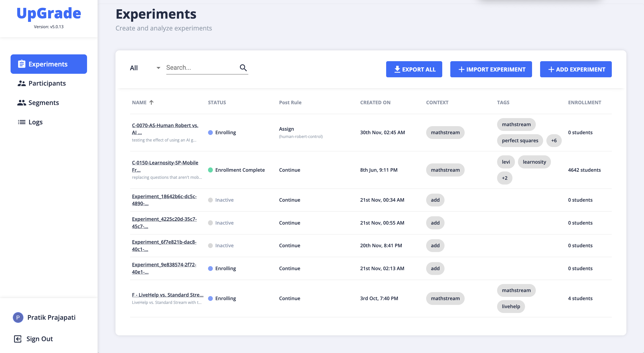Click the search magnifier icon
Screen dimensions: 644x353
[243, 68]
